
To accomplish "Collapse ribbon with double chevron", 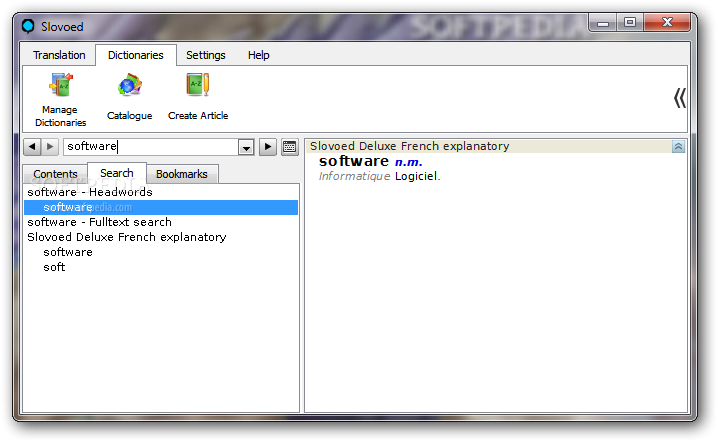I will click(680, 98).
